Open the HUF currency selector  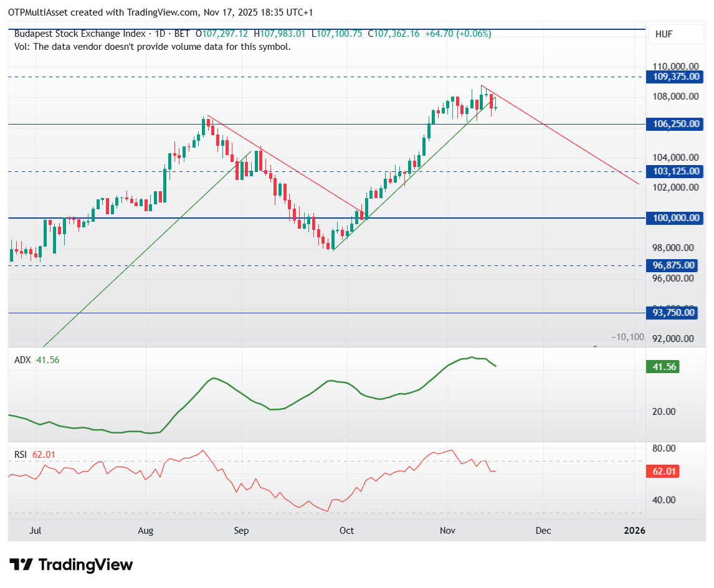(x=664, y=35)
